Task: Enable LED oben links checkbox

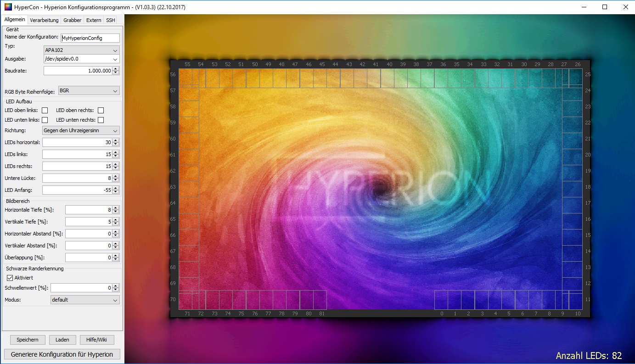Action: click(45, 110)
